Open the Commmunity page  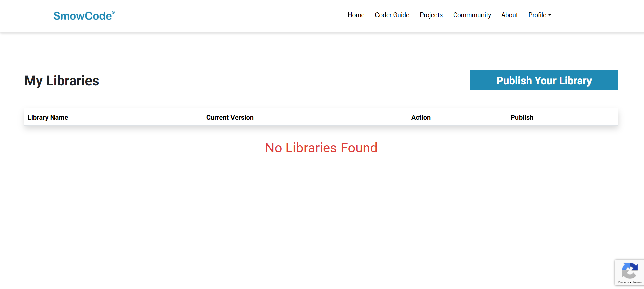click(472, 15)
